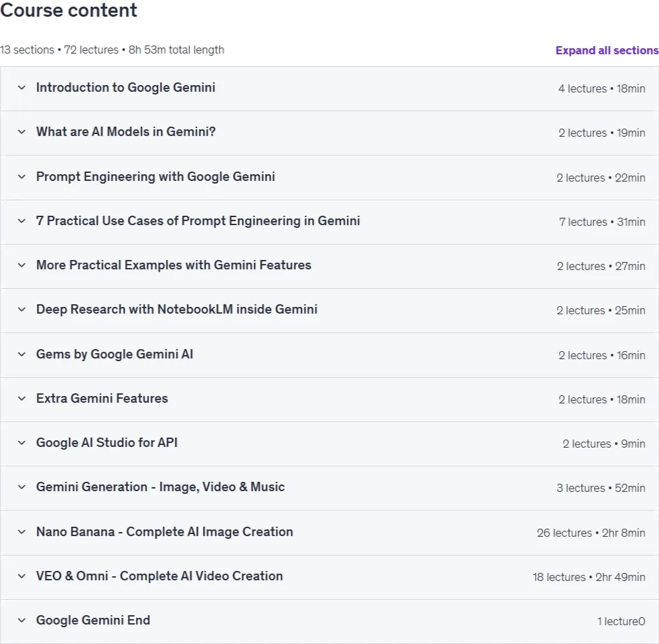The height and width of the screenshot is (644, 659).
Task: Open Nano Banana - Complete AI Image Creation title
Action: tap(164, 531)
